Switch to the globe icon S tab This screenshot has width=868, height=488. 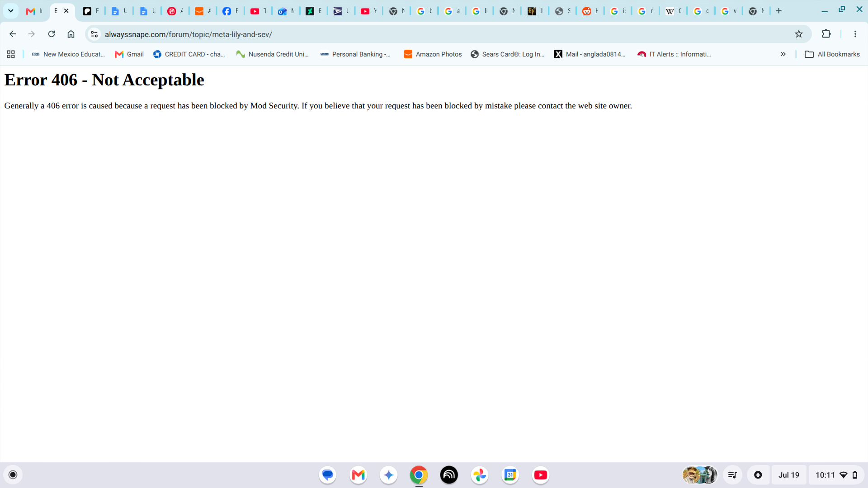pos(562,11)
